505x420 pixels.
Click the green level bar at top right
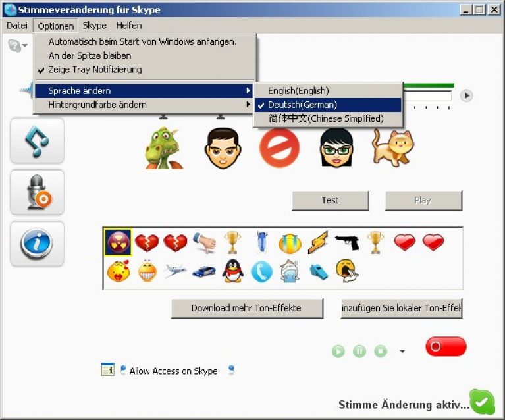429,86
